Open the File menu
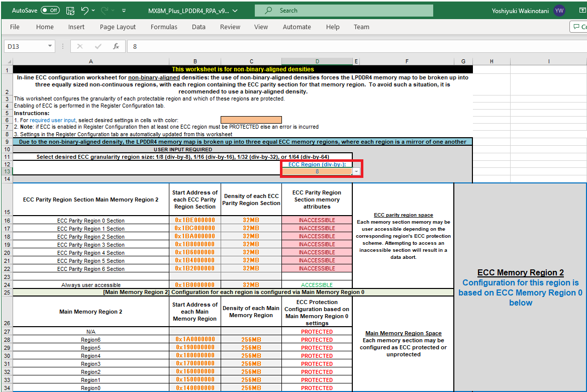 tap(15, 27)
